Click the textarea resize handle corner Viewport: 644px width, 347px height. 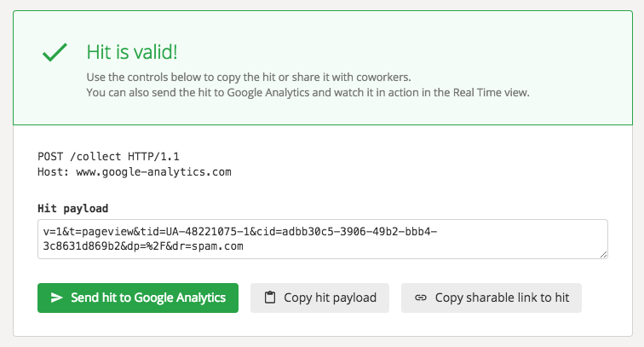click(x=603, y=254)
